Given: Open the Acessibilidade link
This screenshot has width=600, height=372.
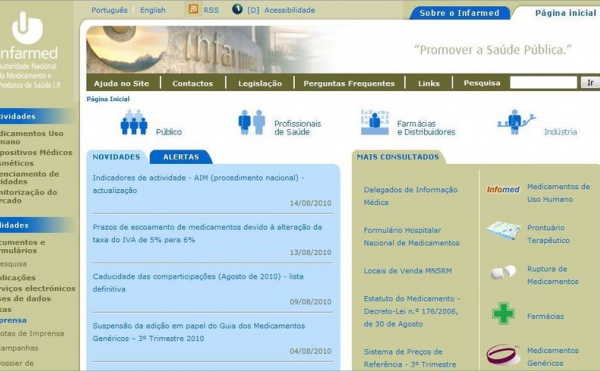Looking at the screenshot, I should (x=290, y=10).
